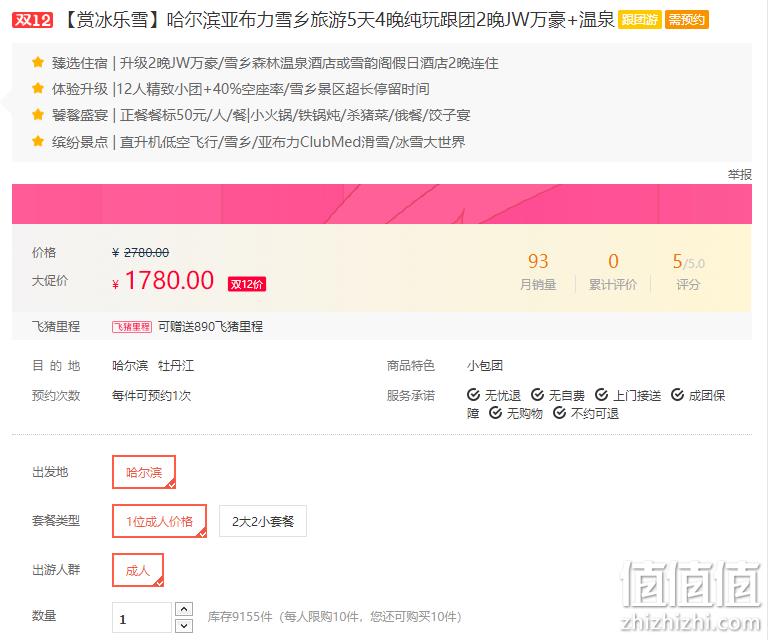This screenshot has width=770, height=640.
Task: Click the 无忧退 checkmark icon
Action: (x=473, y=394)
